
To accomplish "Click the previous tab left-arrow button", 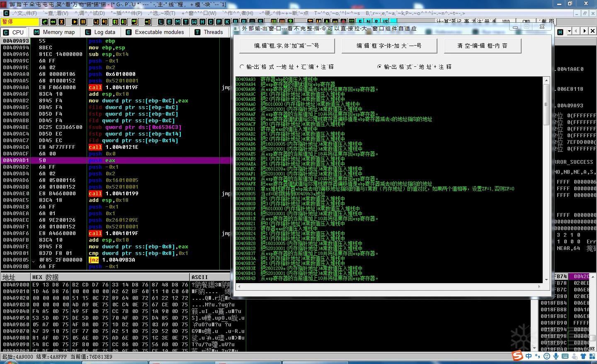I will click(x=576, y=32).
